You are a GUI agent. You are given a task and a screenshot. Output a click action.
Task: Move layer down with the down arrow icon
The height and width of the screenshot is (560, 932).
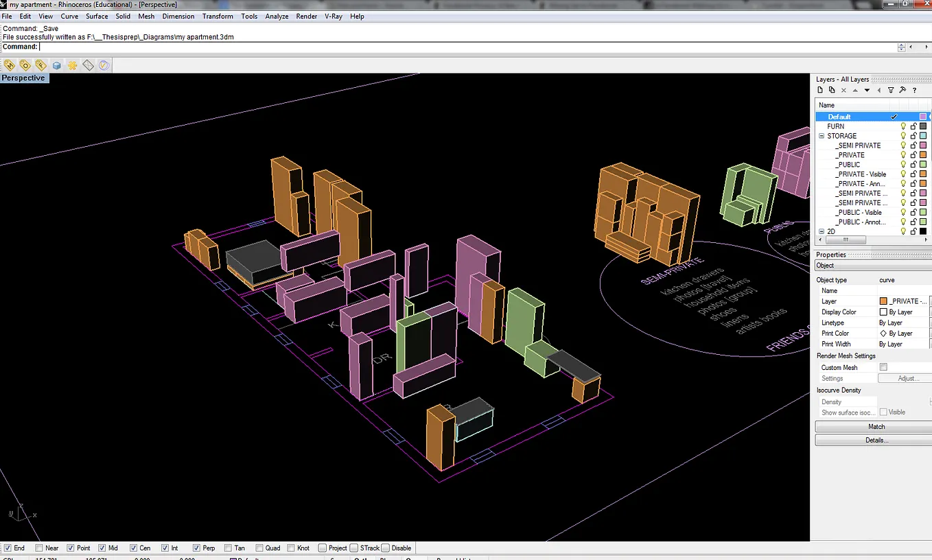[x=867, y=90]
